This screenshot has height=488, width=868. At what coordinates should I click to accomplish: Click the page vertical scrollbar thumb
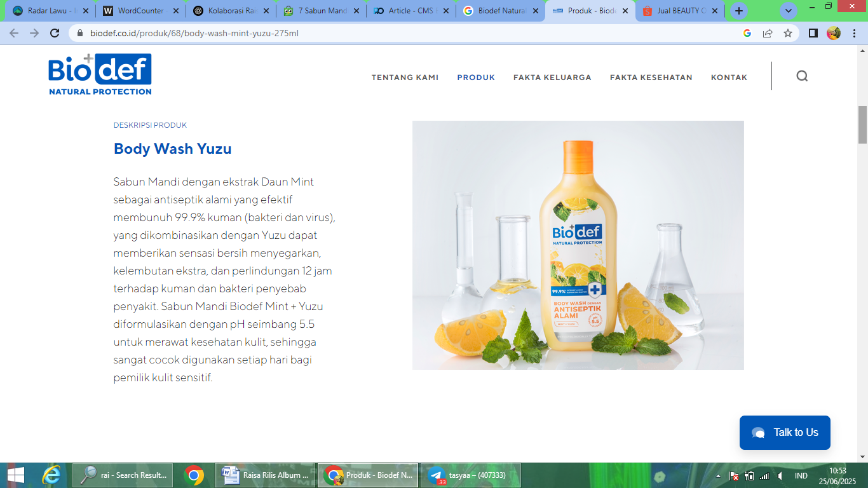pos(862,125)
